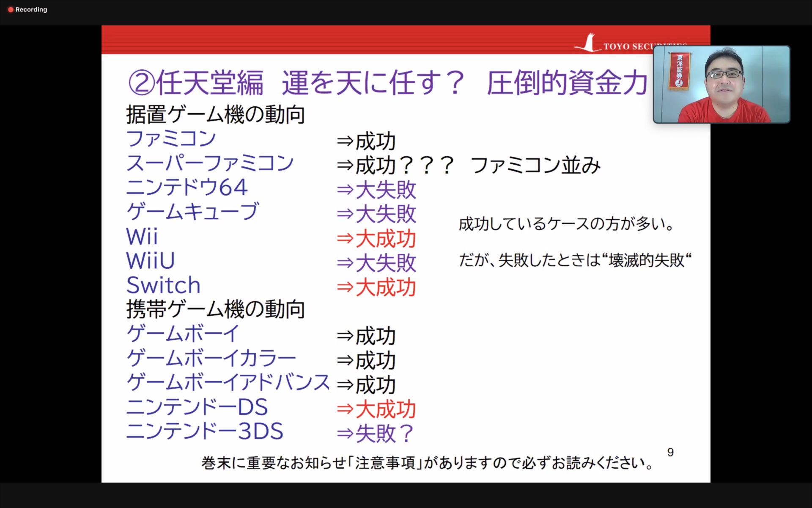The image size is (812, 508).
Task: Click the ゲームキューブ entry
Action: click(x=192, y=212)
